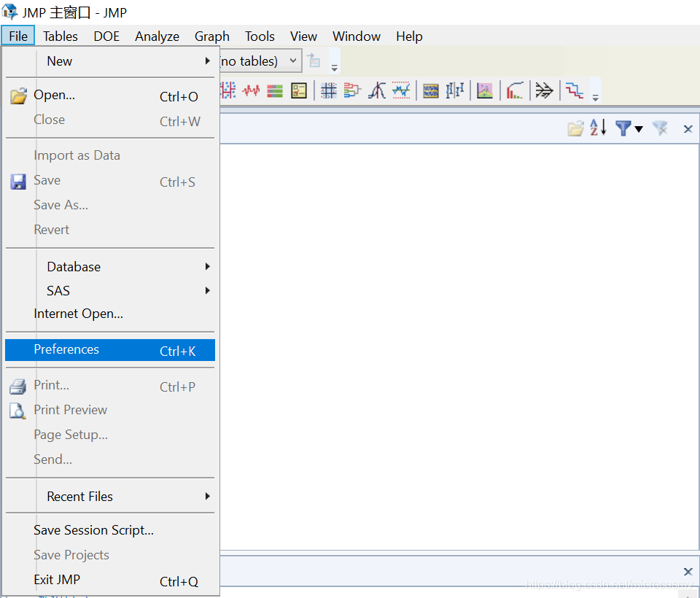Select Page Setup...
The height and width of the screenshot is (598, 700).
110,435
